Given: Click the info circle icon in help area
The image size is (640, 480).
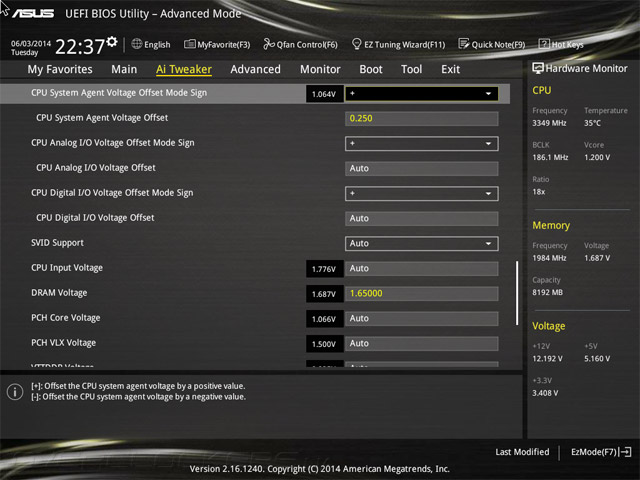Looking at the screenshot, I should pos(15,392).
